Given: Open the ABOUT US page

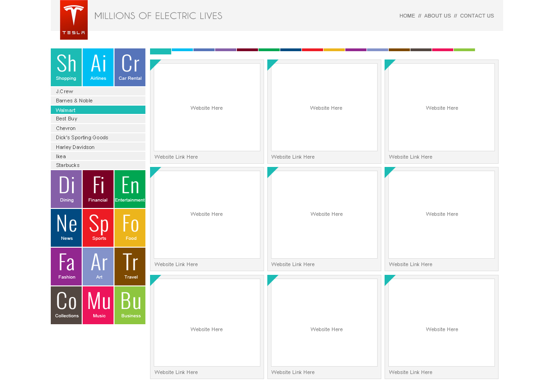Looking at the screenshot, I should point(437,16).
